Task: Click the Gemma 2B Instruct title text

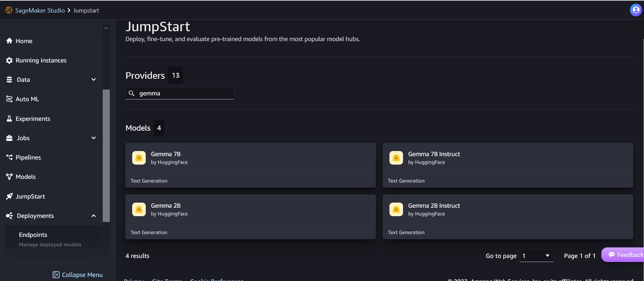Action: click(x=434, y=206)
